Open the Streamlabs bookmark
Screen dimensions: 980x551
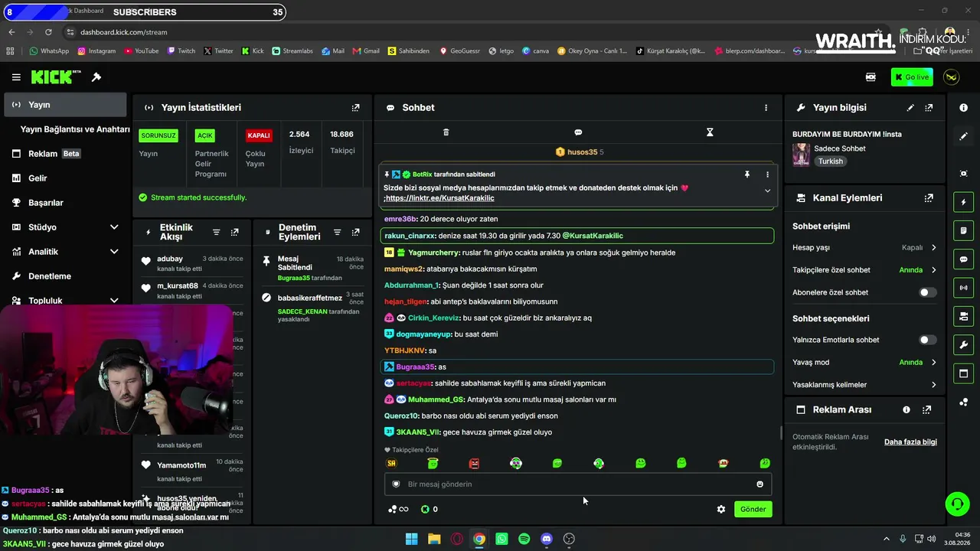click(x=292, y=51)
